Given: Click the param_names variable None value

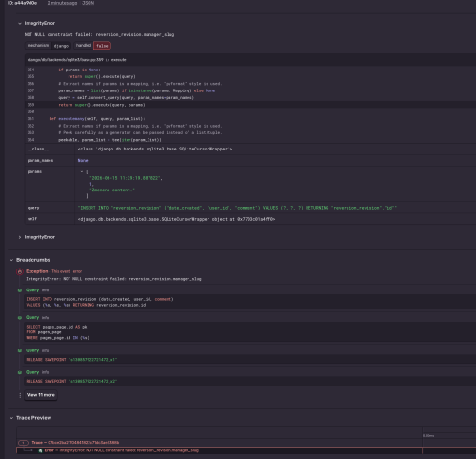Looking at the screenshot, I should [x=83, y=161].
